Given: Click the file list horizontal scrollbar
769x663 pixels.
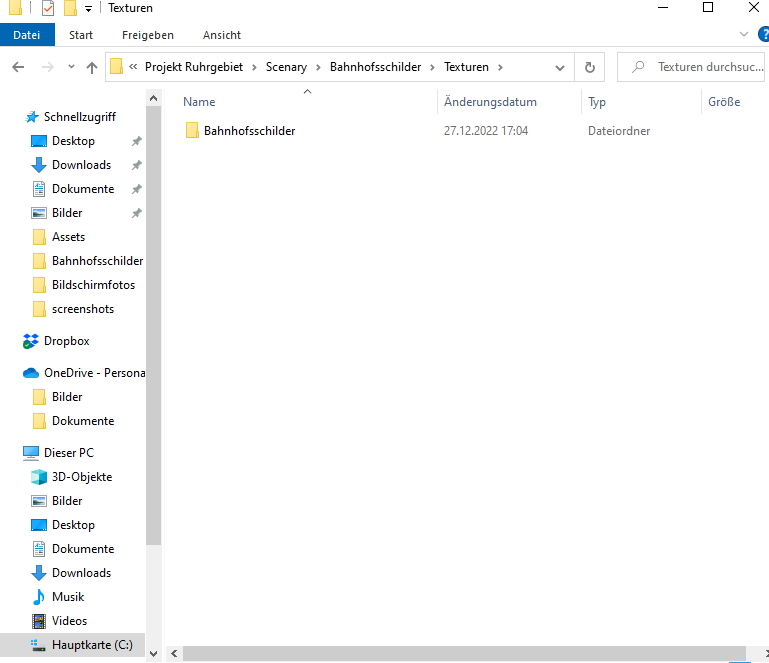Looking at the screenshot, I should tap(464, 654).
